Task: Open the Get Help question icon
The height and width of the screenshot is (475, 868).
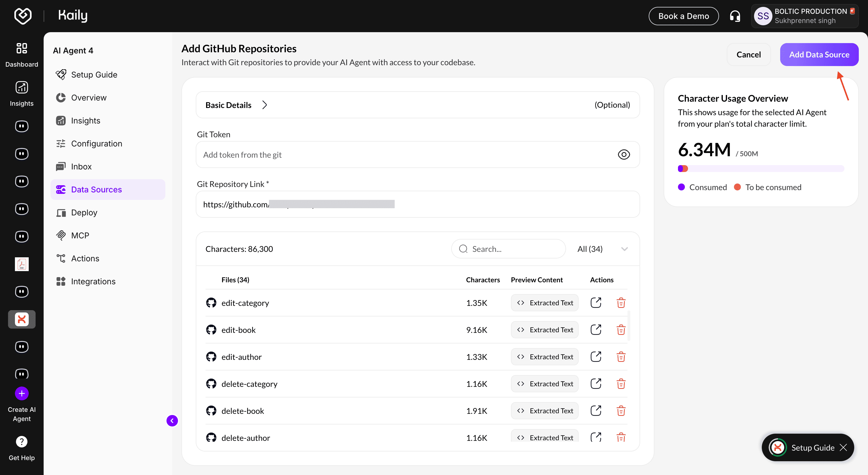Action: (22, 442)
